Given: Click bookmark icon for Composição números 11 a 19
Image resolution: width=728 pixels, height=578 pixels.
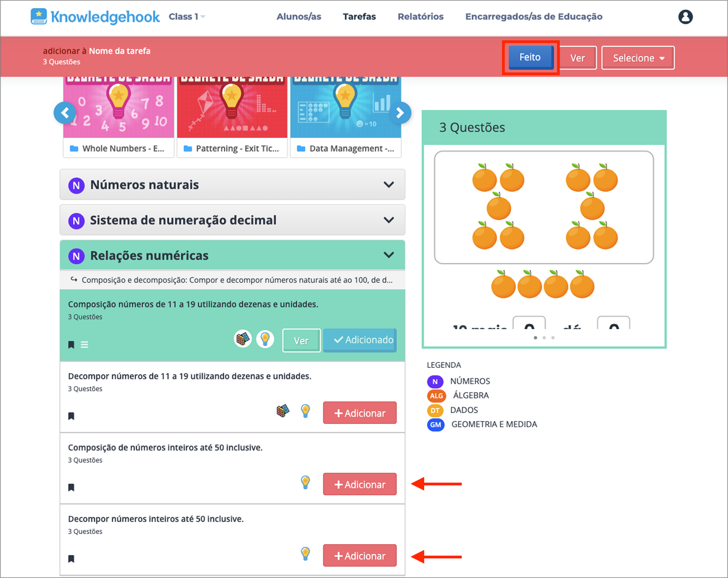Looking at the screenshot, I should pos(71,344).
